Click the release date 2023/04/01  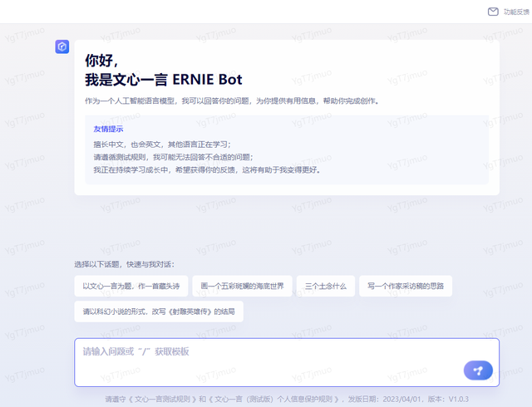(x=401, y=399)
